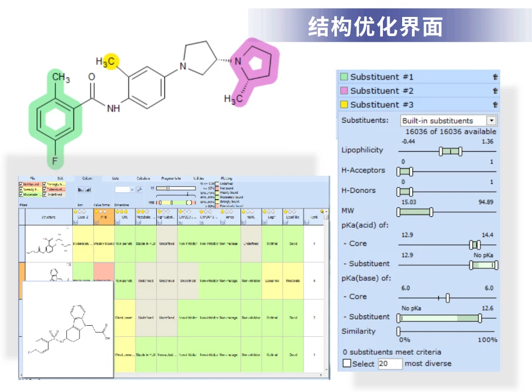Click the pin icon for Substituent #3

coord(495,105)
